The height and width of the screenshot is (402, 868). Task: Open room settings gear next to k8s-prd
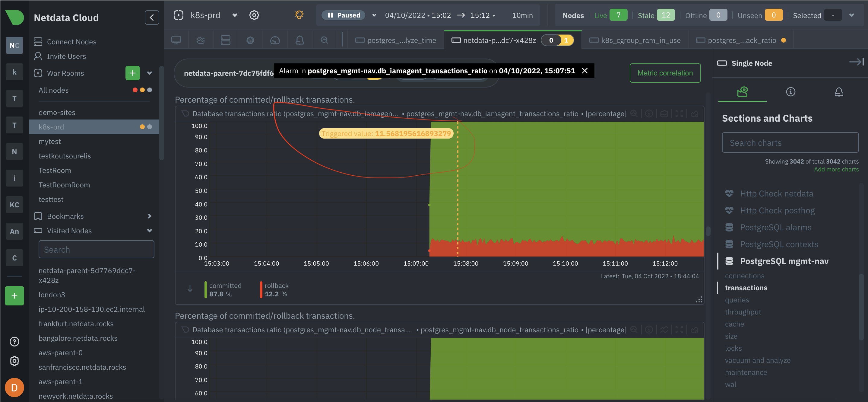254,15
